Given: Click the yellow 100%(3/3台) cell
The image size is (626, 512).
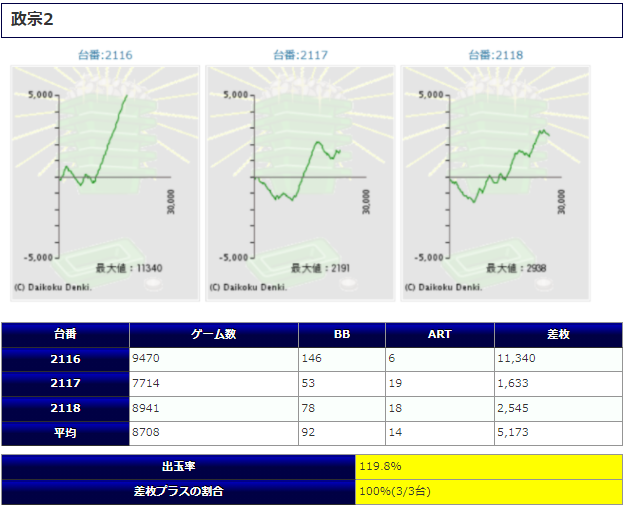Looking at the screenshot, I should point(489,491).
